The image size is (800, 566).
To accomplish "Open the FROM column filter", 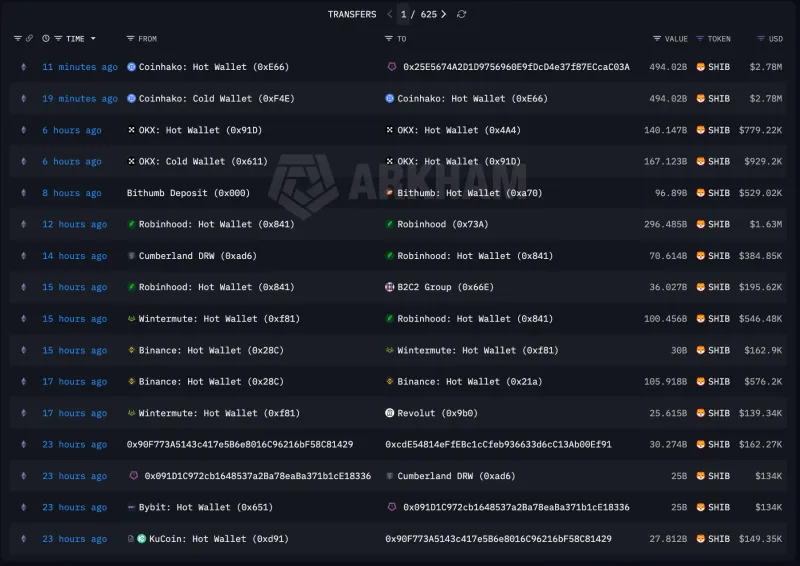I will click(x=131, y=39).
